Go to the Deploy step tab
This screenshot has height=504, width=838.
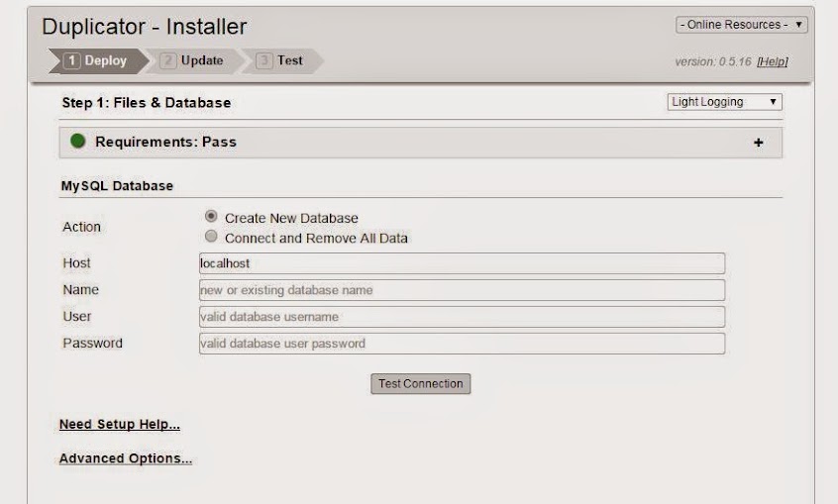(x=98, y=61)
